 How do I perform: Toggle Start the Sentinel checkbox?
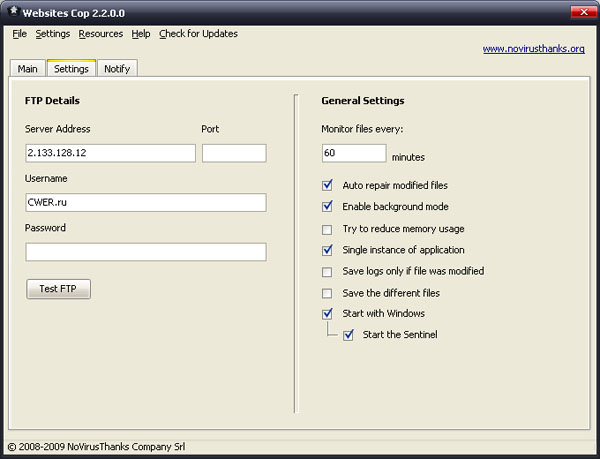(x=348, y=335)
